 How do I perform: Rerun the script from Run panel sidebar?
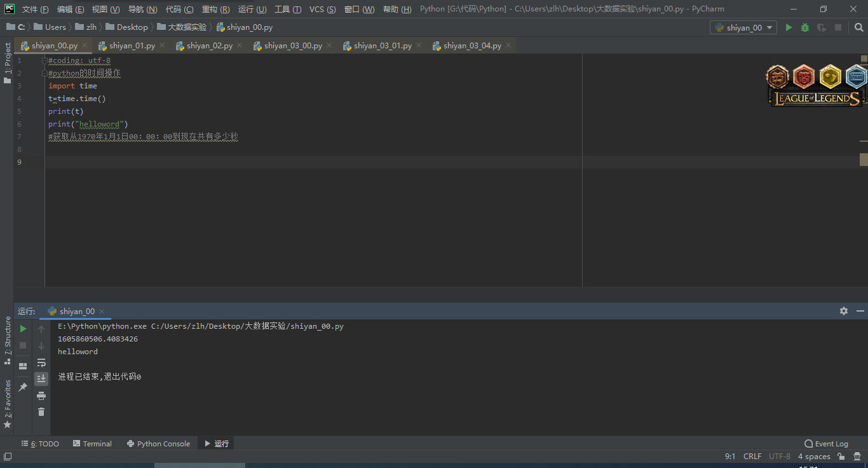tap(23, 329)
